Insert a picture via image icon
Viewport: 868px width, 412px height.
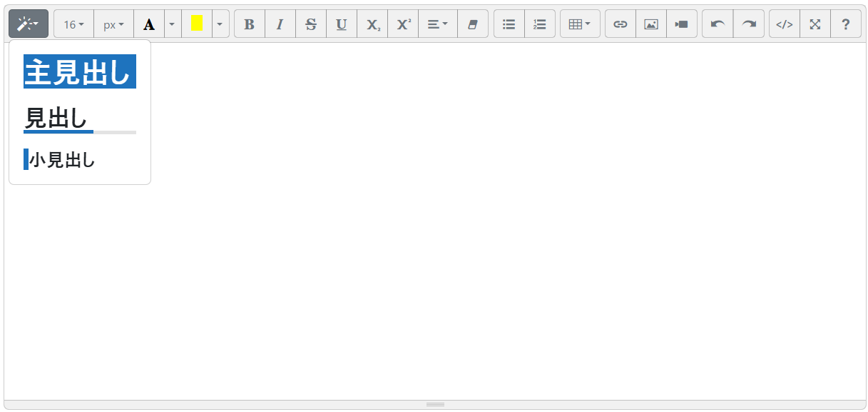pos(650,24)
